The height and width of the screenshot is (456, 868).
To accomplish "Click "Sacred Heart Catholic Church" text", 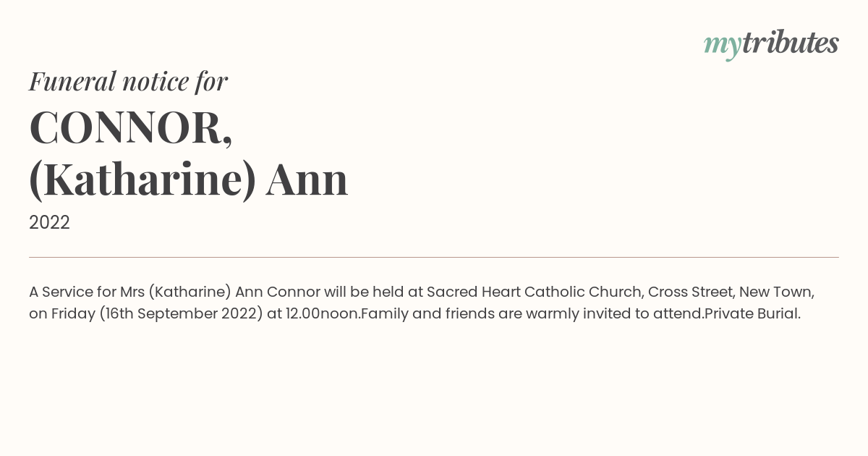I will 534,292.
